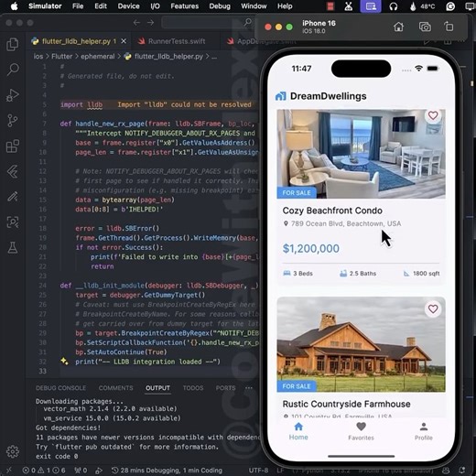Click the 'Flutter' breadcrumb segment
476x476 pixels.
pyautogui.click(x=61, y=57)
